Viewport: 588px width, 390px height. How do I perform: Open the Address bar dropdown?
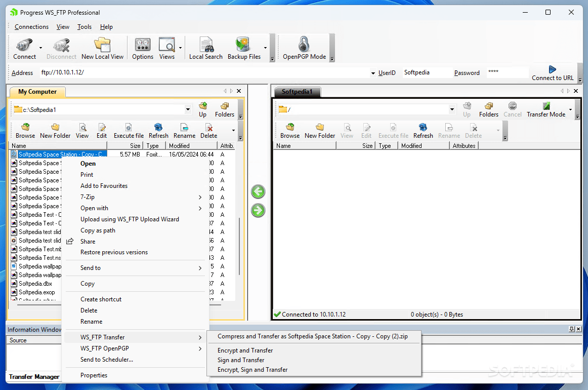coord(372,72)
